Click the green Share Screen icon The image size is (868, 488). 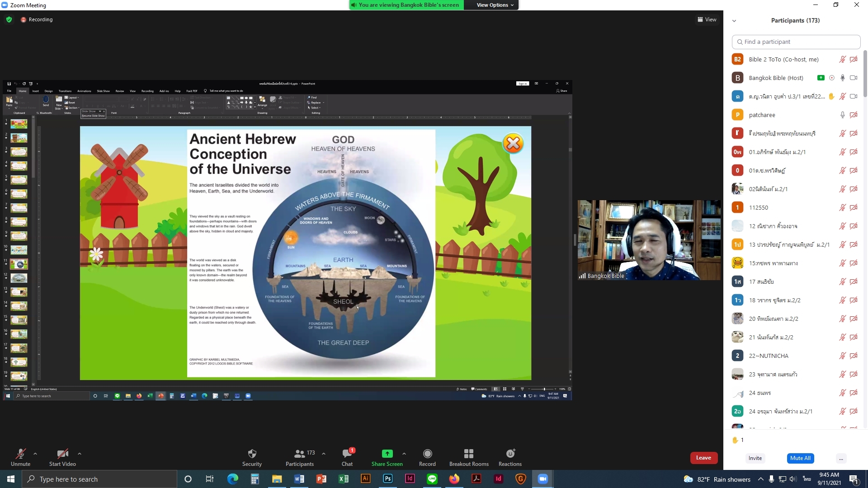(387, 453)
